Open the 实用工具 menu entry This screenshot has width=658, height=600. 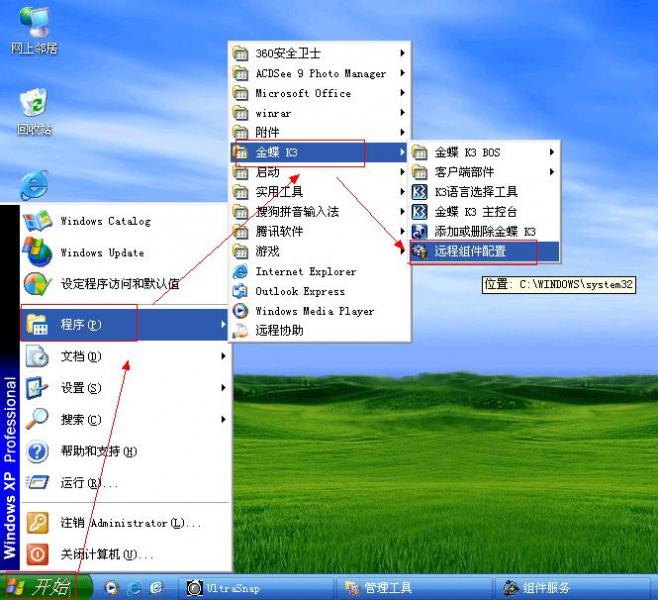(x=319, y=192)
